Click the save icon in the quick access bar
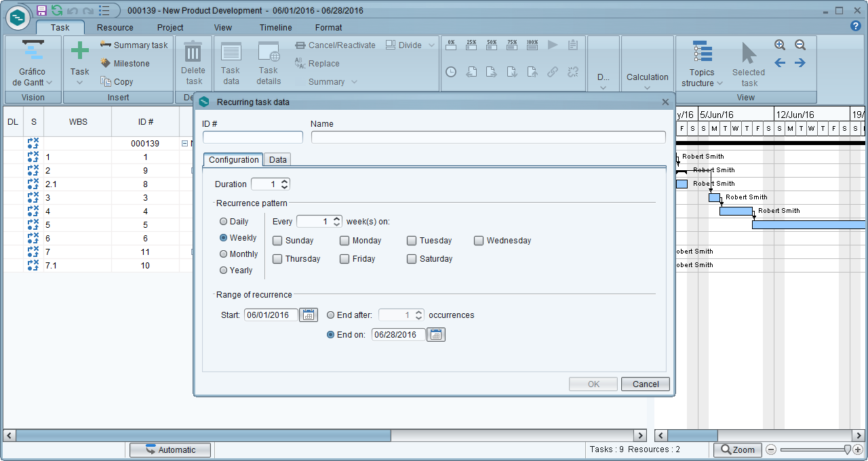 pos(41,10)
